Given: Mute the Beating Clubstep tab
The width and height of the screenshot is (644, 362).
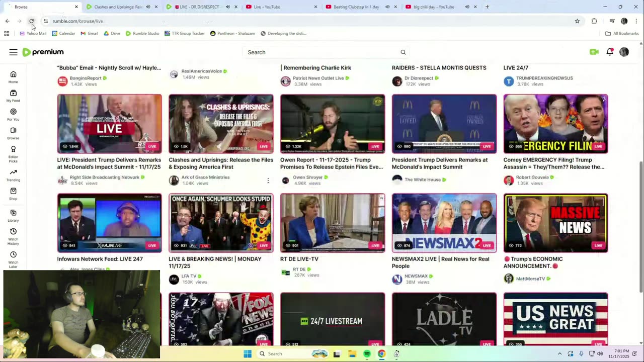Looking at the screenshot, I should [x=387, y=7].
